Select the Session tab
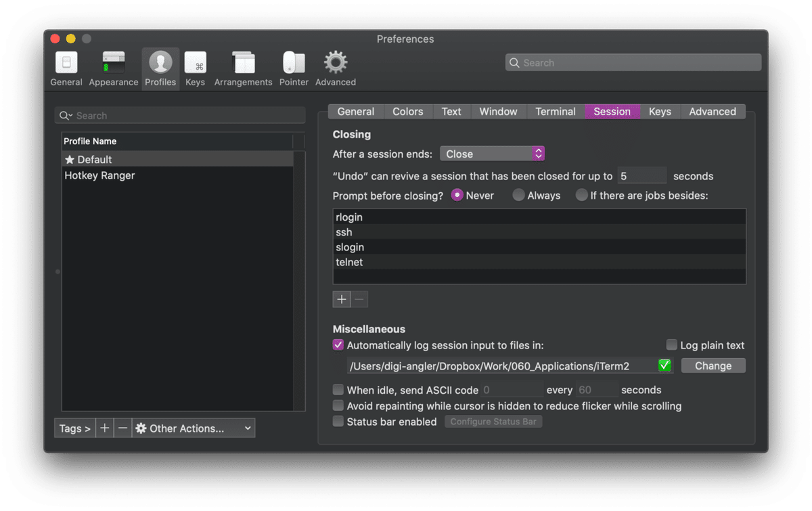812x511 pixels. point(612,112)
